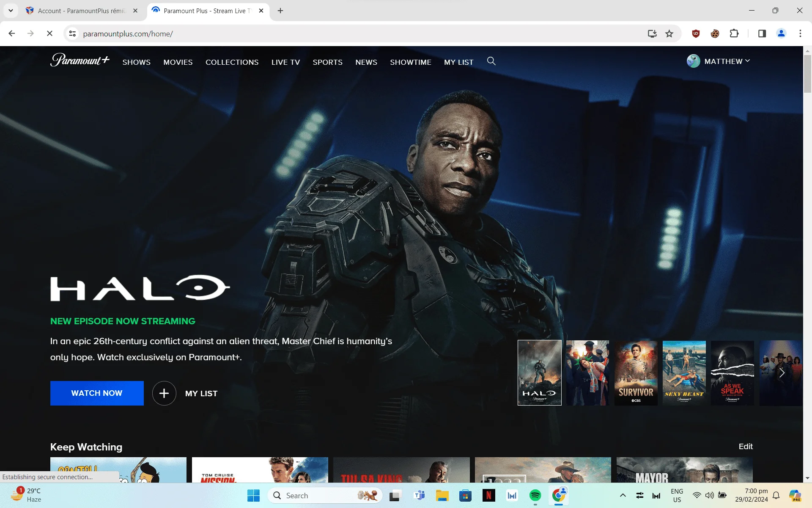Click page vertical scrollbar thumb
The height and width of the screenshot is (508, 812).
807,74
